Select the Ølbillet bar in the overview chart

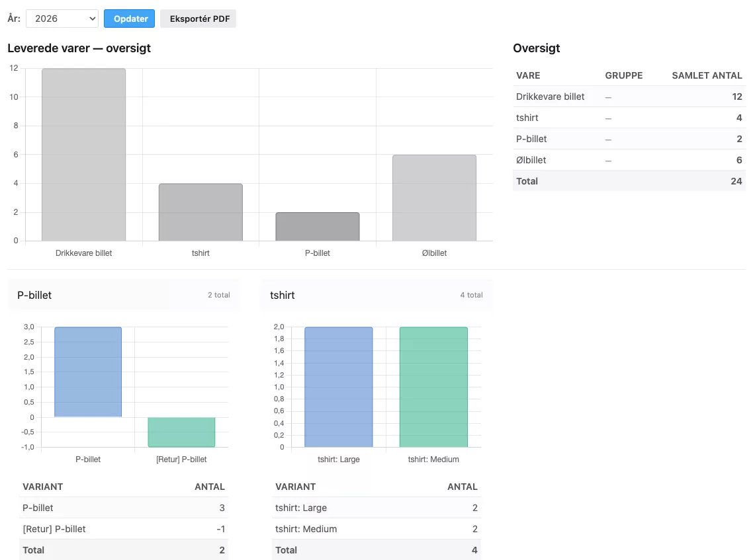(x=434, y=198)
